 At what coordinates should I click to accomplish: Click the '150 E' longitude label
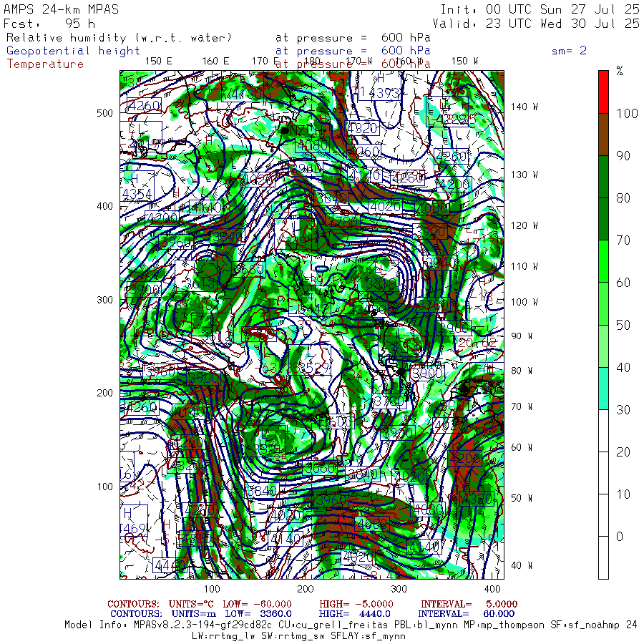pyautogui.click(x=159, y=62)
